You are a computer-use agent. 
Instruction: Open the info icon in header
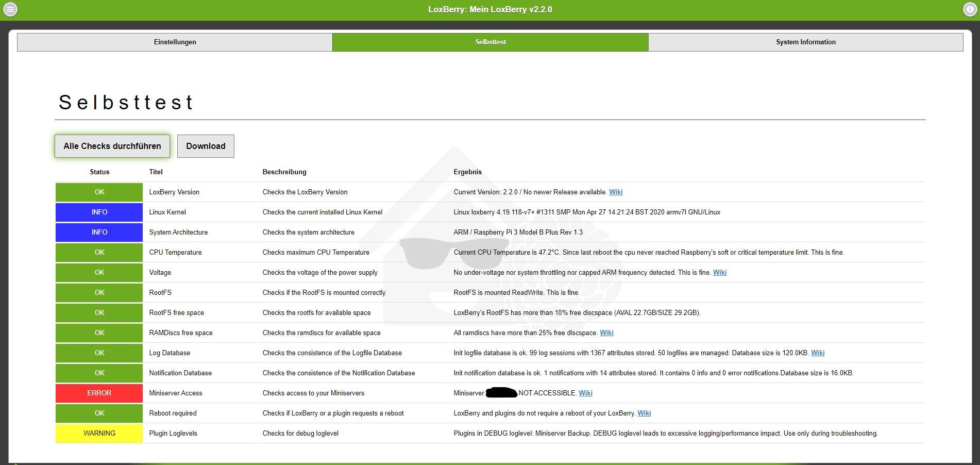point(970,9)
